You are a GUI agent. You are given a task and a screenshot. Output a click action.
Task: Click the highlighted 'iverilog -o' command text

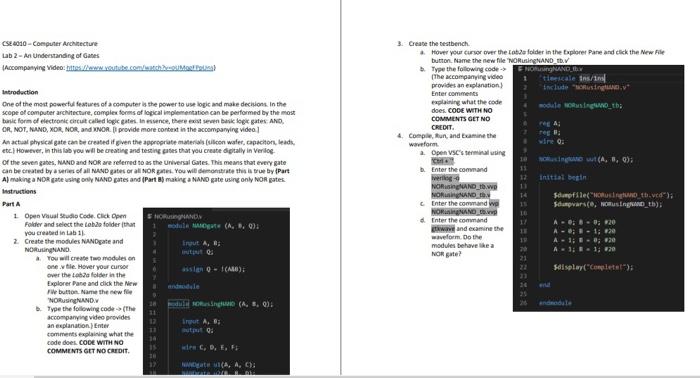click(x=445, y=178)
